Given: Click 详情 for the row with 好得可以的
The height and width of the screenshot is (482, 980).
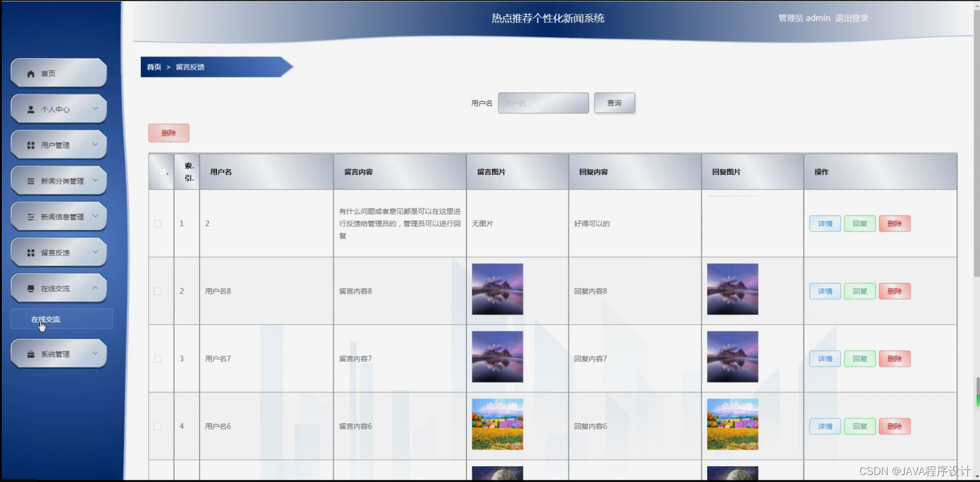Looking at the screenshot, I should (825, 224).
